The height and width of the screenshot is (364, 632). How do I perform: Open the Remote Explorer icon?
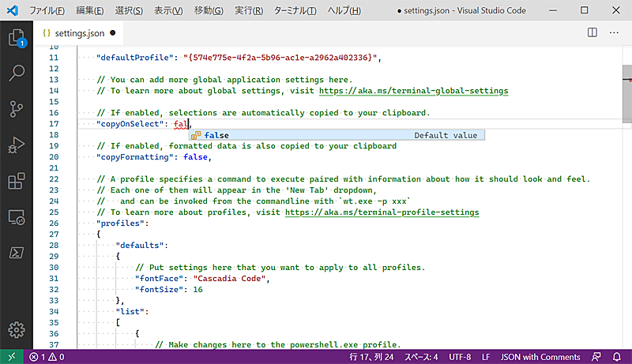16,218
